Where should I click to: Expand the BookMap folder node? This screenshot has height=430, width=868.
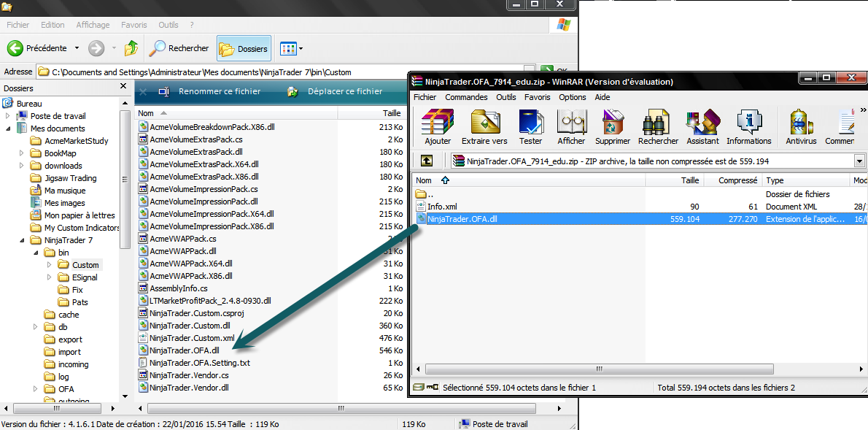point(22,153)
